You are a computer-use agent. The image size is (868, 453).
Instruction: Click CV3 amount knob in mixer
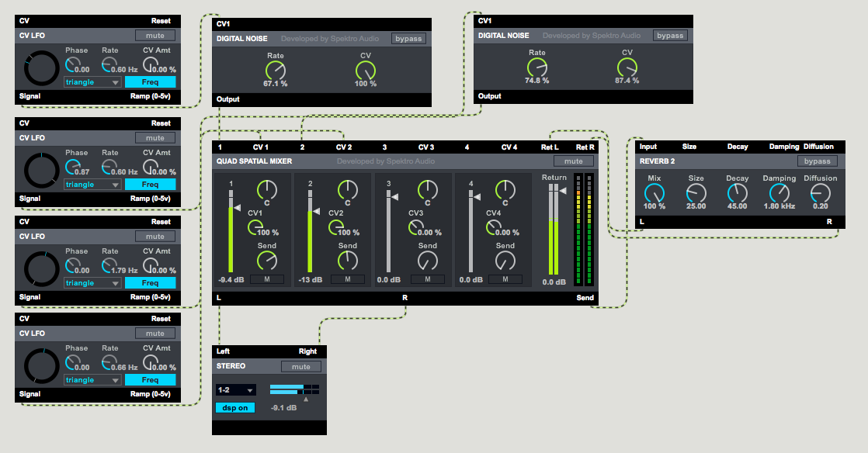pyautogui.click(x=415, y=226)
